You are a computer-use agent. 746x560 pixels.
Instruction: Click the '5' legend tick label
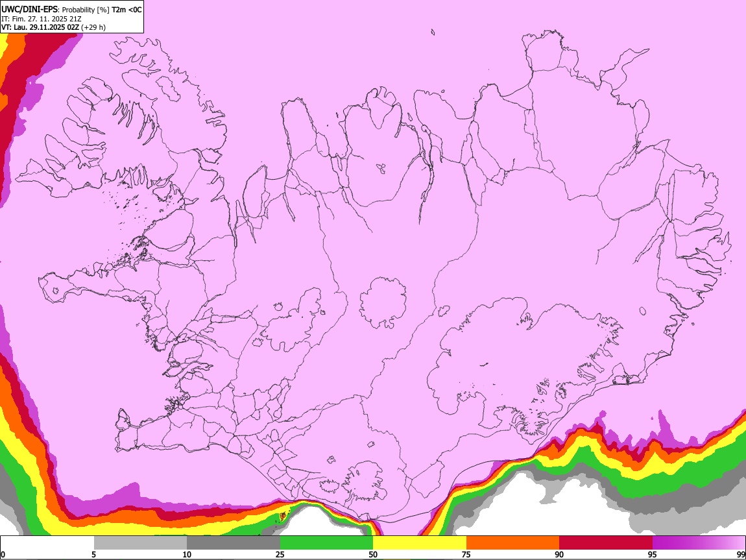93,555
